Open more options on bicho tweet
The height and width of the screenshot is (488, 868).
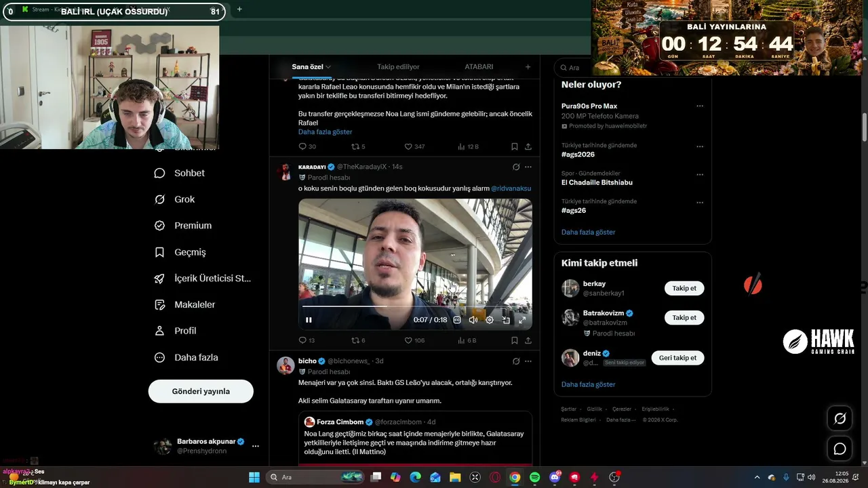coord(528,361)
